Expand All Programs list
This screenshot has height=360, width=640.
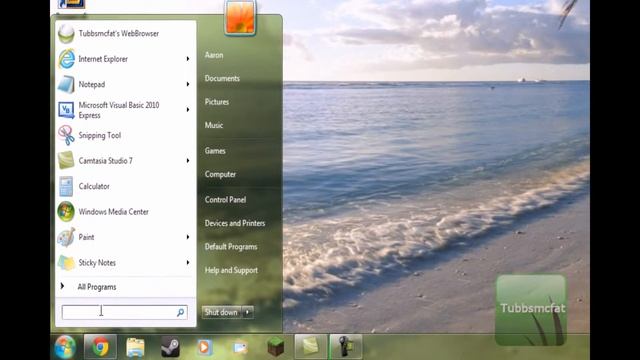coord(97,287)
